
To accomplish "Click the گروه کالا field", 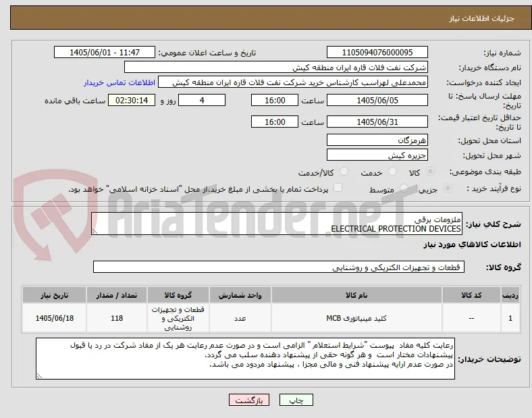I will tap(279, 267).
